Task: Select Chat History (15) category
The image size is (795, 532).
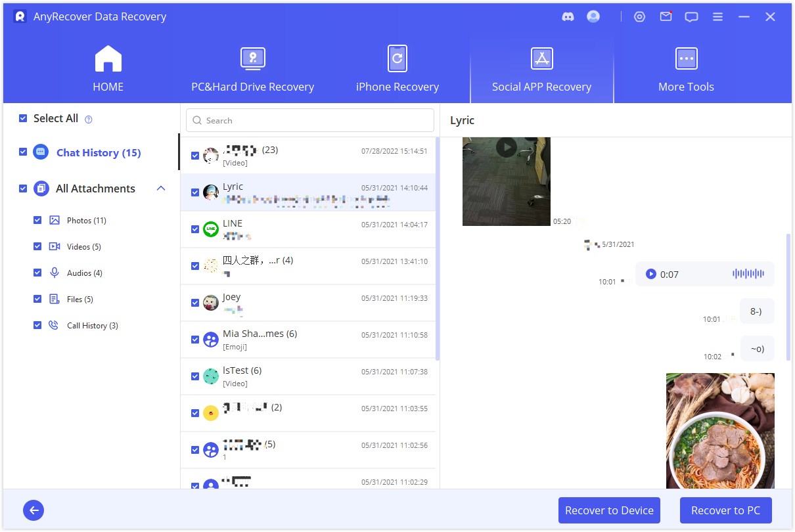Action: [98, 152]
